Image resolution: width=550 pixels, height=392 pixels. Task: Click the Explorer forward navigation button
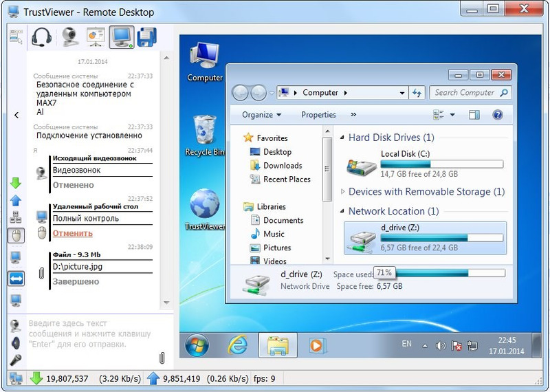pos(258,93)
